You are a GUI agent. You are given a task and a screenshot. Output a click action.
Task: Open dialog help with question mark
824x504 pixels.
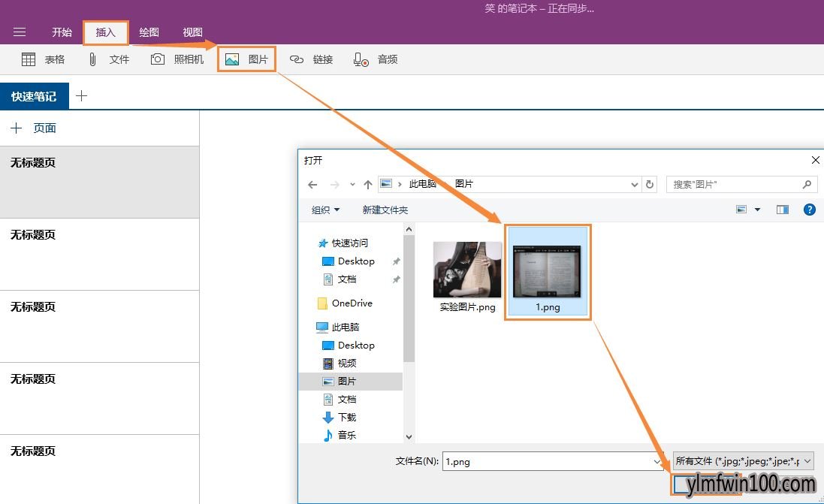click(x=809, y=210)
